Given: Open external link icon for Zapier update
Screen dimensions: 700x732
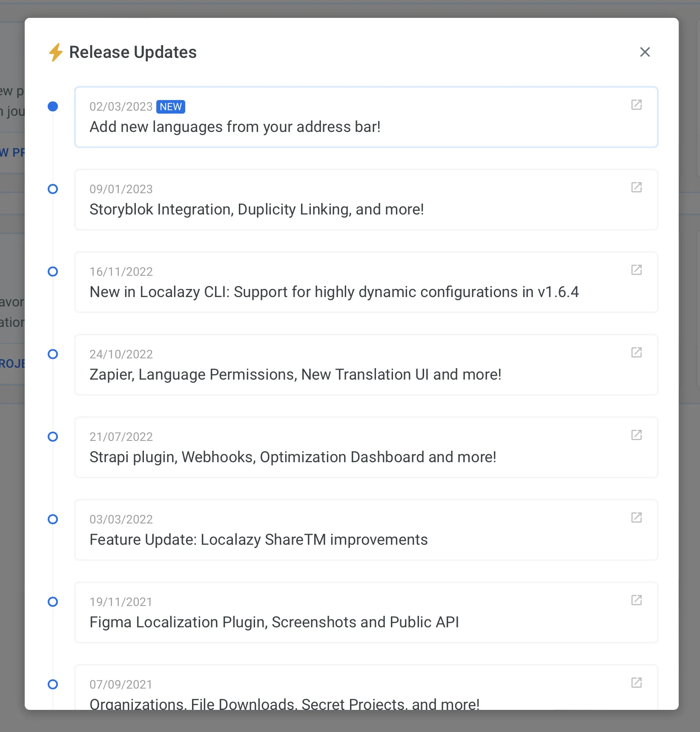Looking at the screenshot, I should (x=636, y=352).
